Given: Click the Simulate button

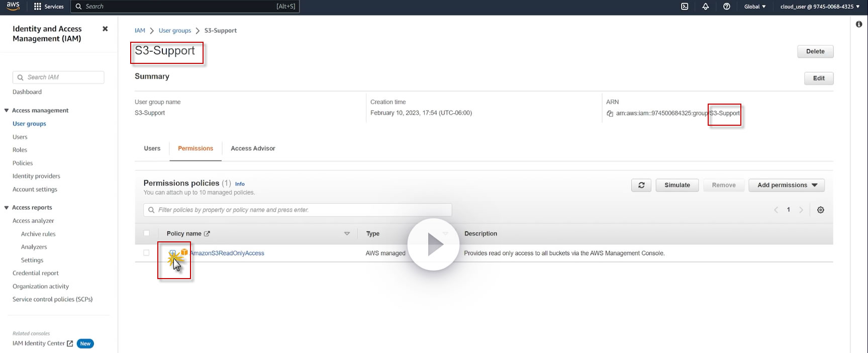Looking at the screenshot, I should [x=677, y=185].
